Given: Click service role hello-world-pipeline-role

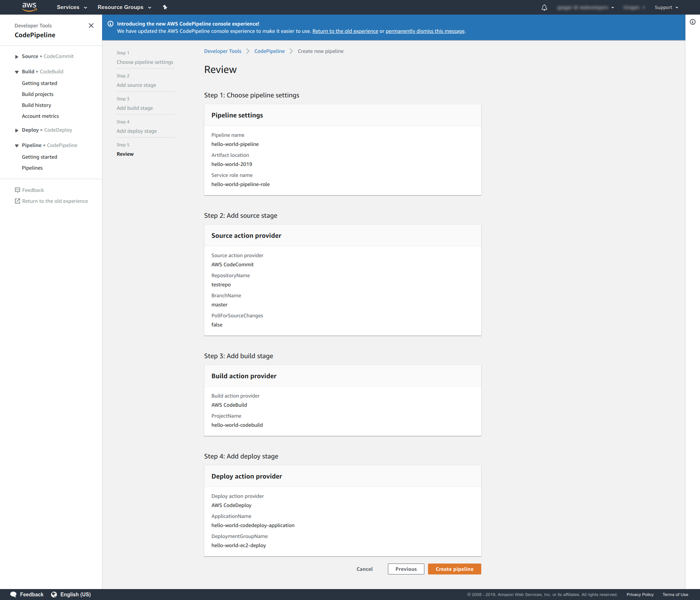Looking at the screenshot, I should pos(241,184).
